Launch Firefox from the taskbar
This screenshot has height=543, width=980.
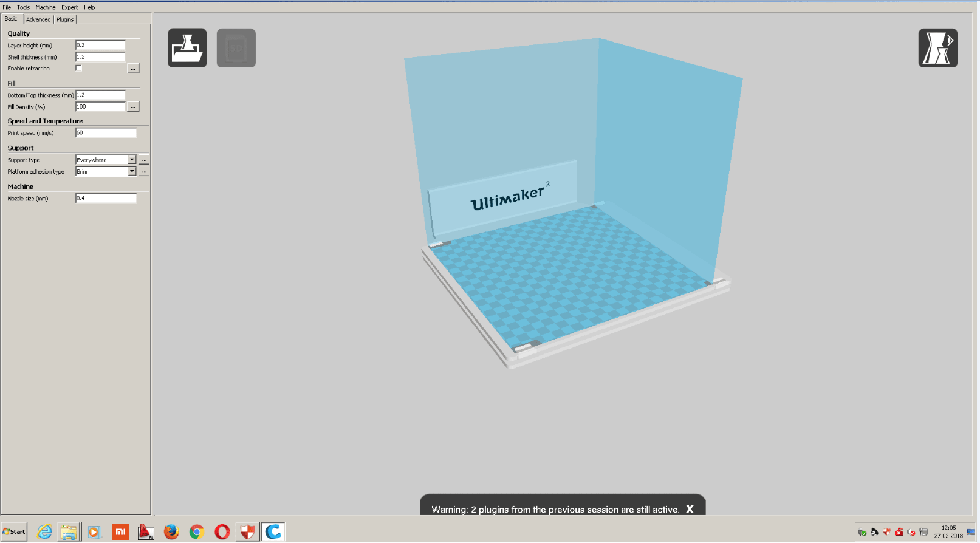point(171,532)
